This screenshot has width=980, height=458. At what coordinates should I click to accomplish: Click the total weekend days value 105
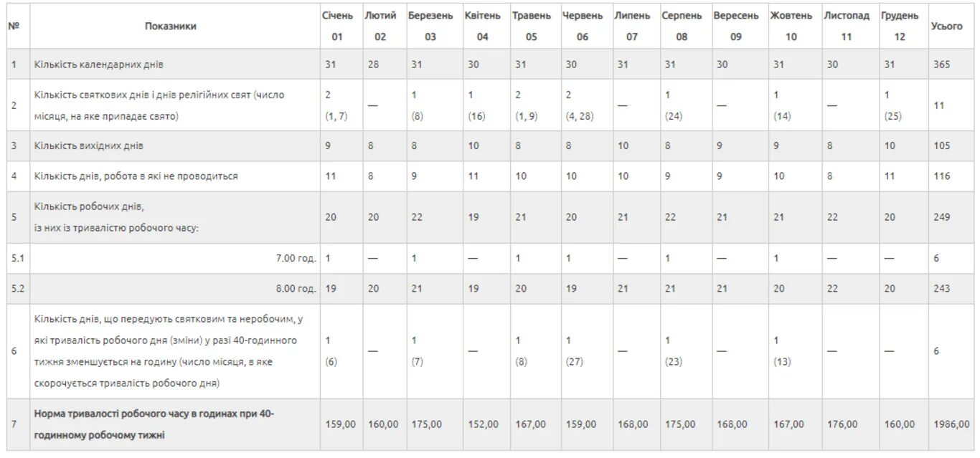pos(942,145)
